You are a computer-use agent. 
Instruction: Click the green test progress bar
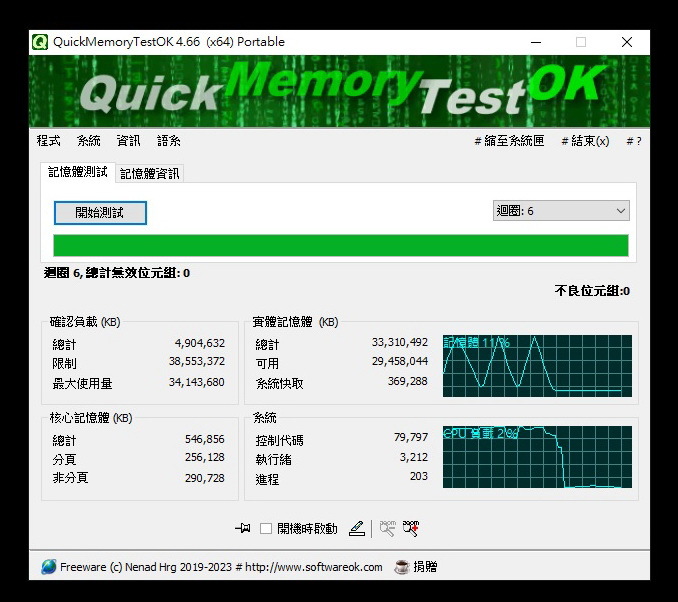point(341,246)
